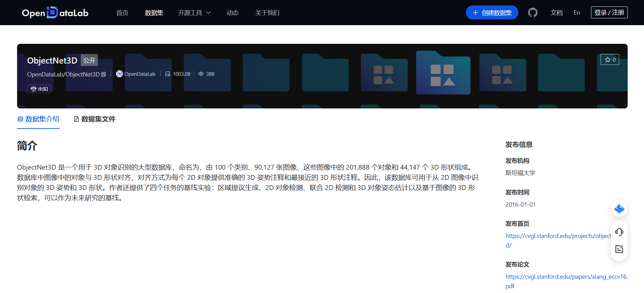Open the GitHub icon link
The width and height of the screenshot is (644, 293).
pos(533,13)
